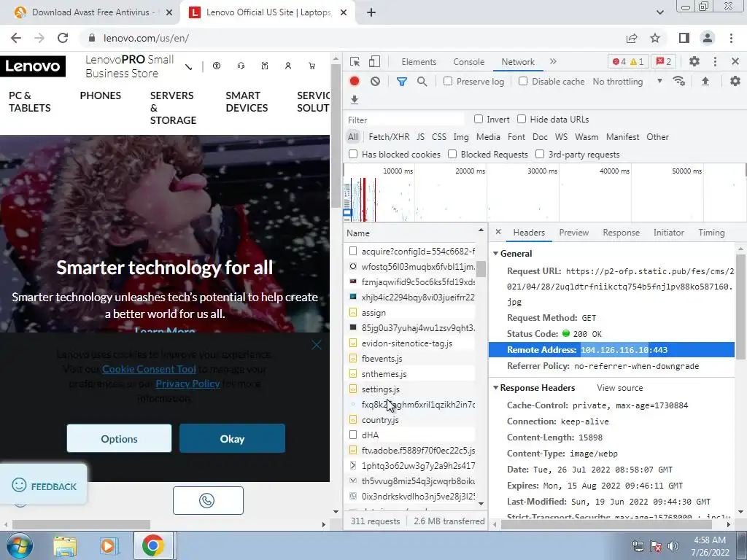747x560 pixels.
Task: Check 3rd-party requests checkbox
Action: click(540, 155)
